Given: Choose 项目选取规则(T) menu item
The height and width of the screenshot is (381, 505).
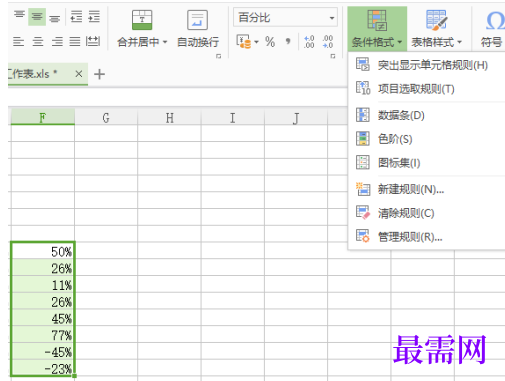Looking at the screenshot, I should [426, 89].
